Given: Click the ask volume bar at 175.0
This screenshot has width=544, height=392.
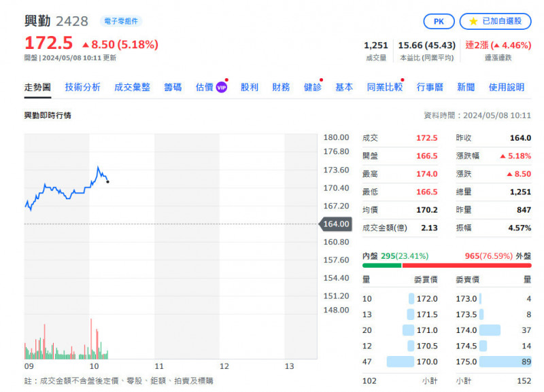Looking at the screenshot, I should pos(505,361).
